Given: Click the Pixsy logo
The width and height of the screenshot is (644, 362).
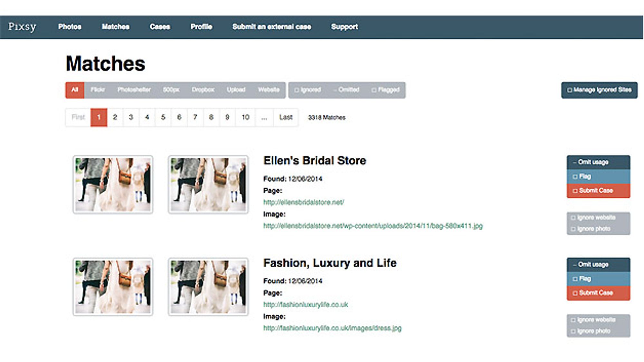Looking at the screenshot, I should pos(22,27).
